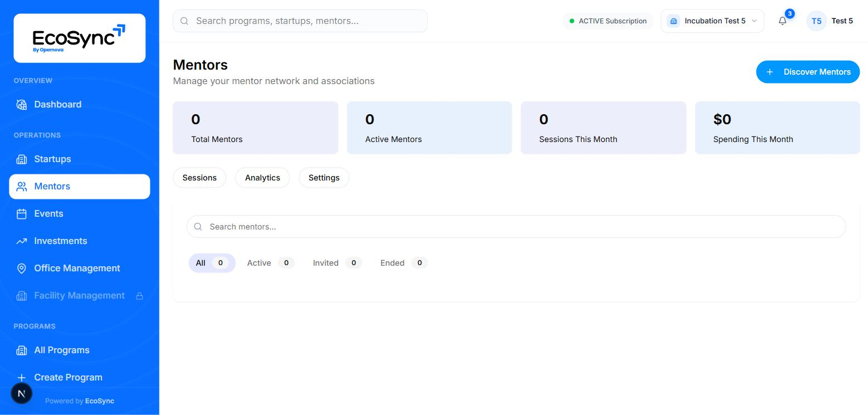Screen dimensions: 868x415
Task: Open Events from the sidebar
Action: (80, 214)
